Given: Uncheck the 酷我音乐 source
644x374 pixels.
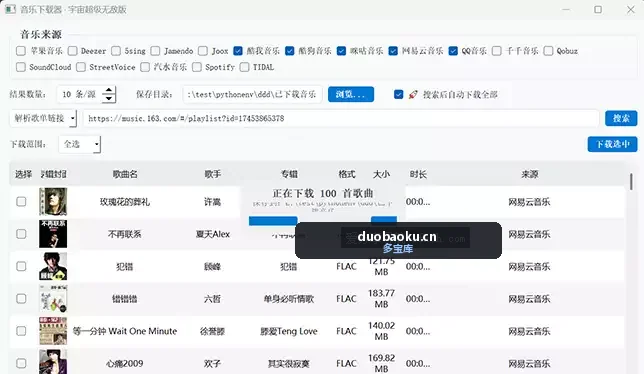Looking at the screenshot, I should pos(238,51).
